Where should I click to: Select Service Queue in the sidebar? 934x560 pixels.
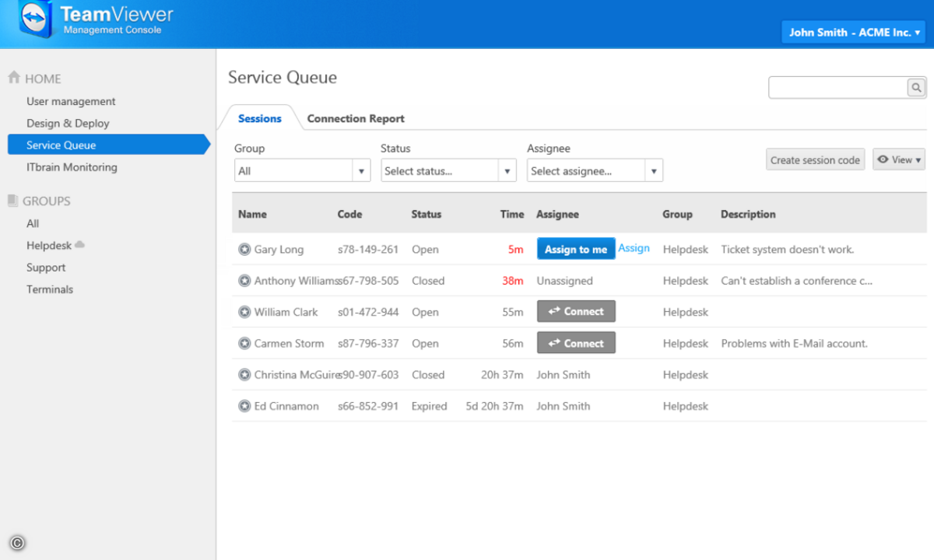(x=108, y=145)
